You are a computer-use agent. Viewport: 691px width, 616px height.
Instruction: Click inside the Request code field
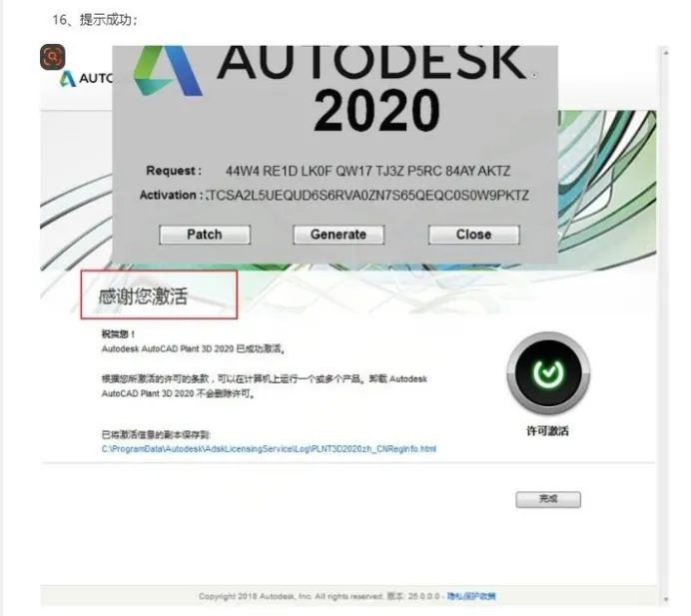(368, 171)
